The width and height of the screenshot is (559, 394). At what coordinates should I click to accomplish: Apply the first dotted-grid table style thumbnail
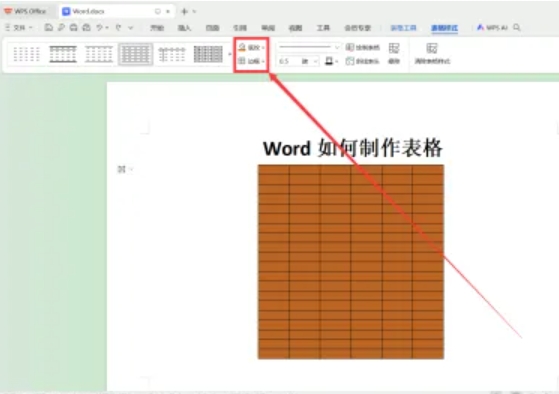(27, 54)
